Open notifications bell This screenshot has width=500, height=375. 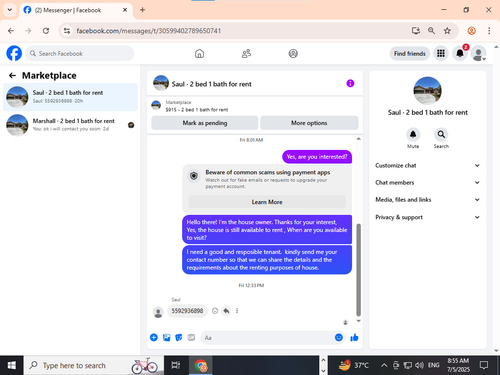460,53
